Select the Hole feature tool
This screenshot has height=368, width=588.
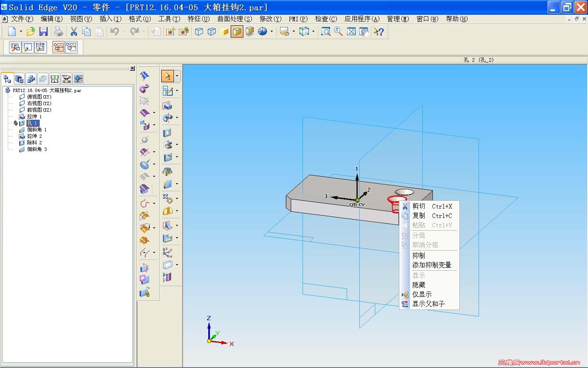pyautogui.click(x=167, y=157)
